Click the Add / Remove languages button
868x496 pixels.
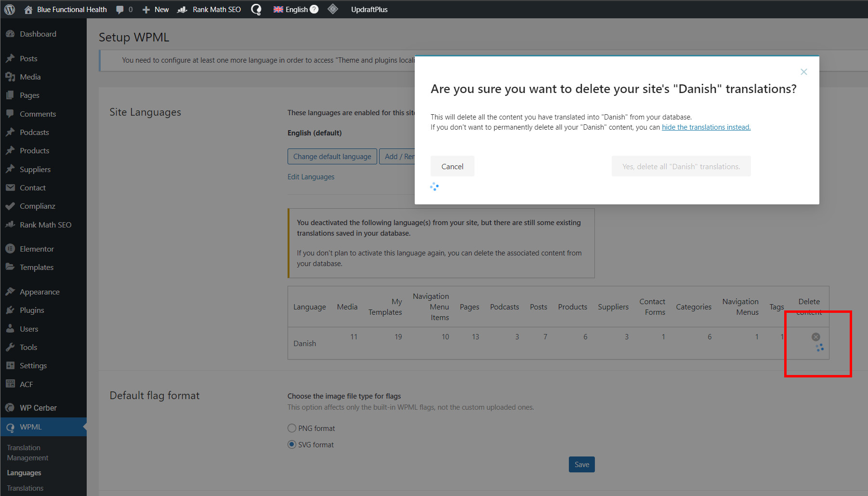coord(397,156)
